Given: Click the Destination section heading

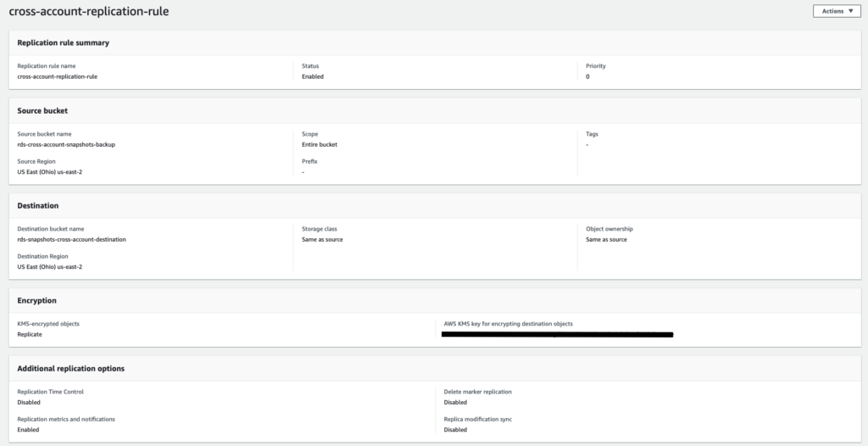Looking at the screenshot, I should pos(38,205).
